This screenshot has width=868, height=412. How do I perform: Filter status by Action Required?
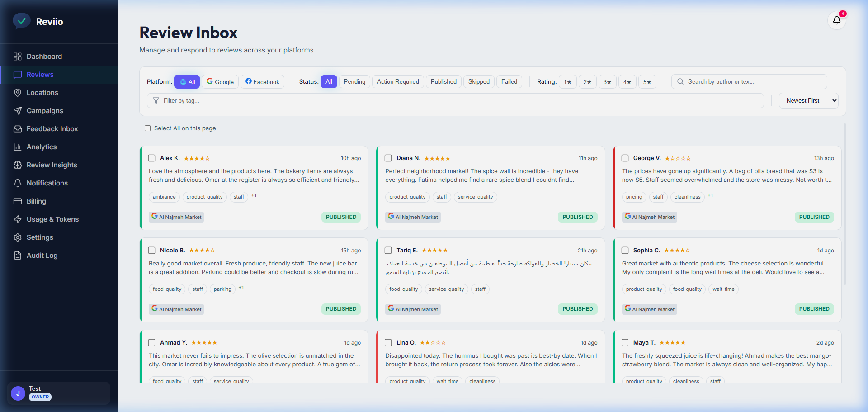398,82
